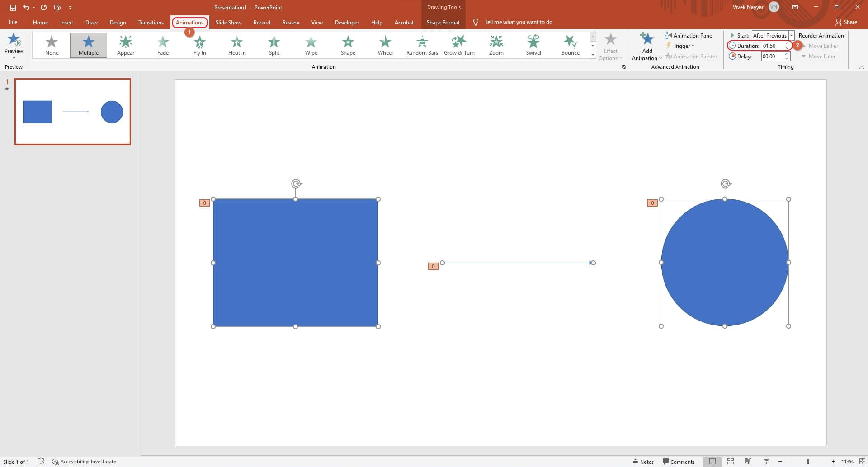
Task: Click the Delay input field
Action: click(773, 57)
